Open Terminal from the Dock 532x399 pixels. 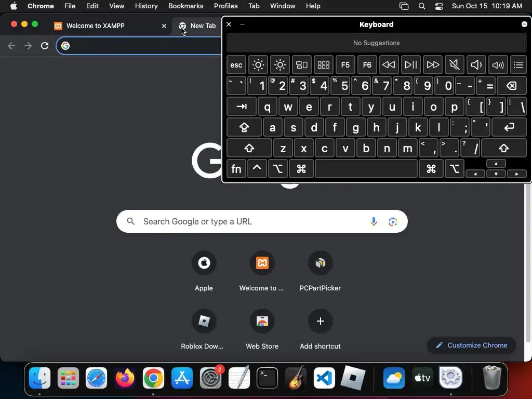click(x=267, y=378)
